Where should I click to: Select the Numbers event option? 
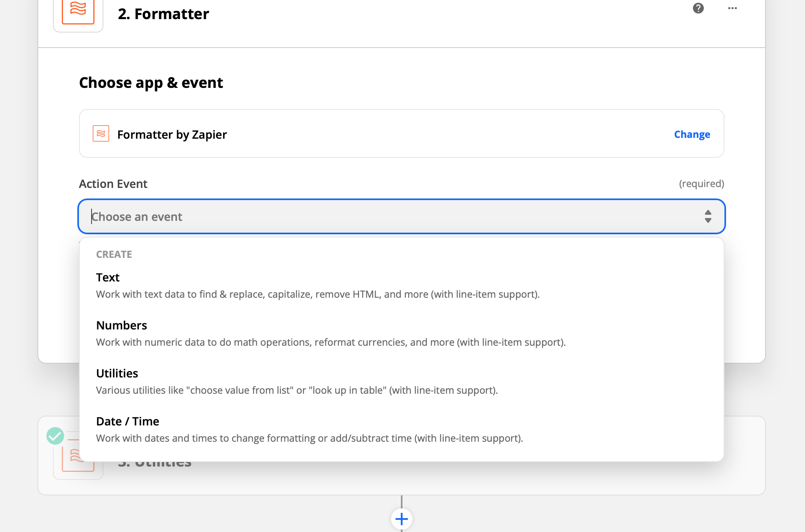coord(402,334)
